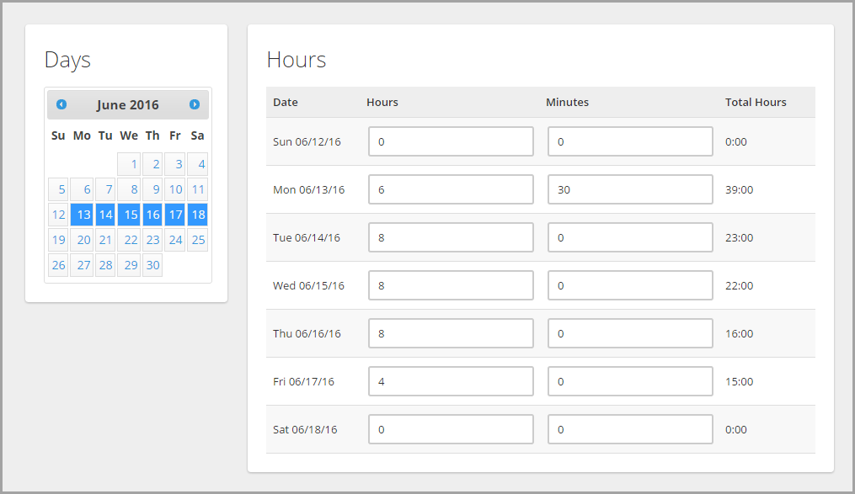The height and width of the screenshot is (494, 855).
Task: Pick June 18 in the calendar
Action: click(x=197, y=214)
